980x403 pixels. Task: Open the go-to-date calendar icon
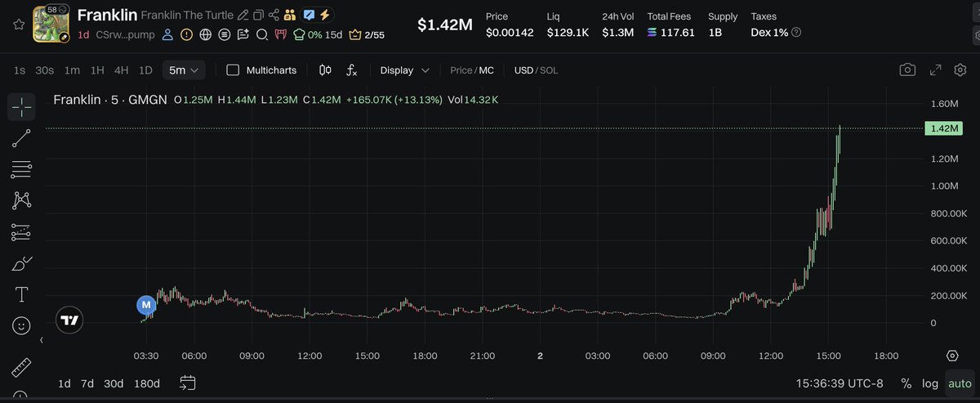pos(188,383)
